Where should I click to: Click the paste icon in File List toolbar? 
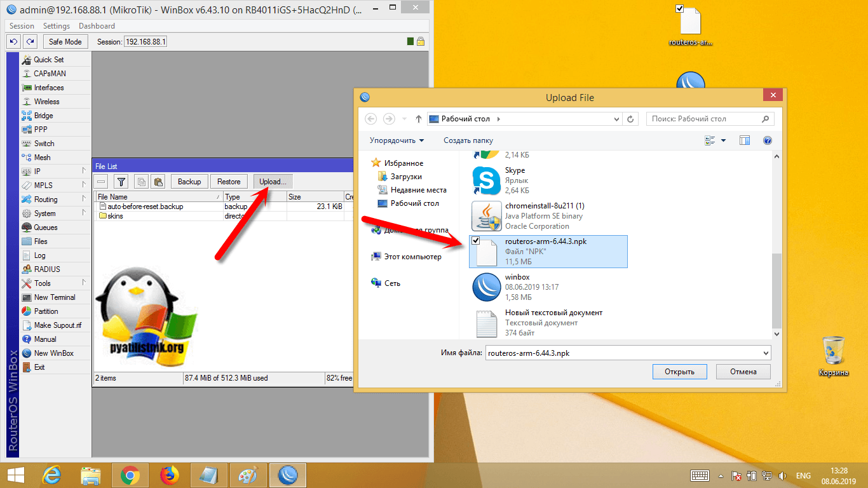coord(158,182)
